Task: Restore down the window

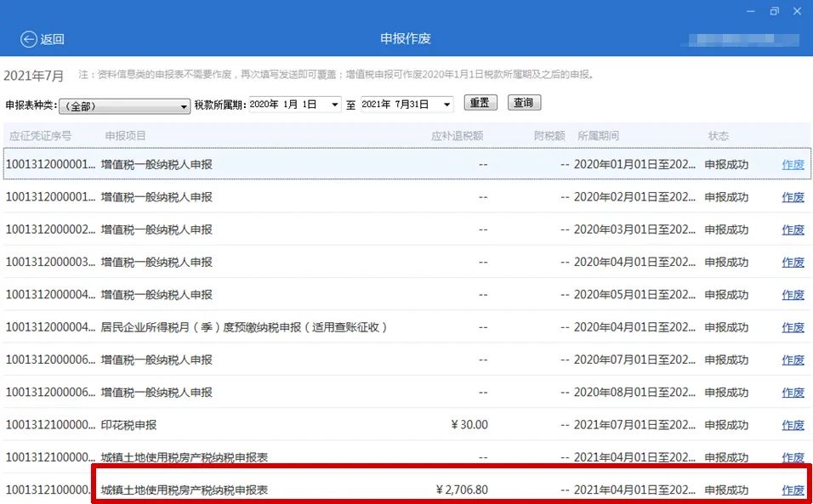Action: pyautogui.click(x=775, y=11)
